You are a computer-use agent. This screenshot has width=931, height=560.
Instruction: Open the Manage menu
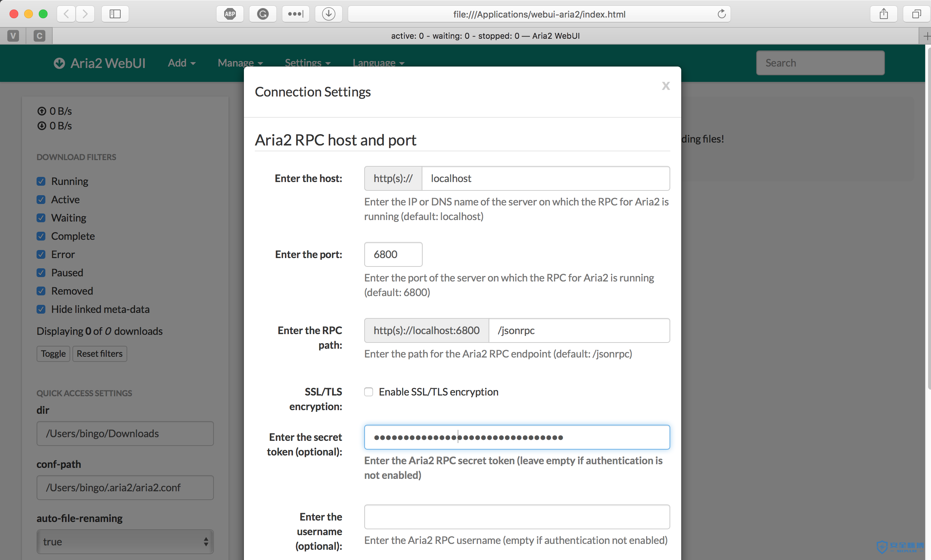(240, 63)
